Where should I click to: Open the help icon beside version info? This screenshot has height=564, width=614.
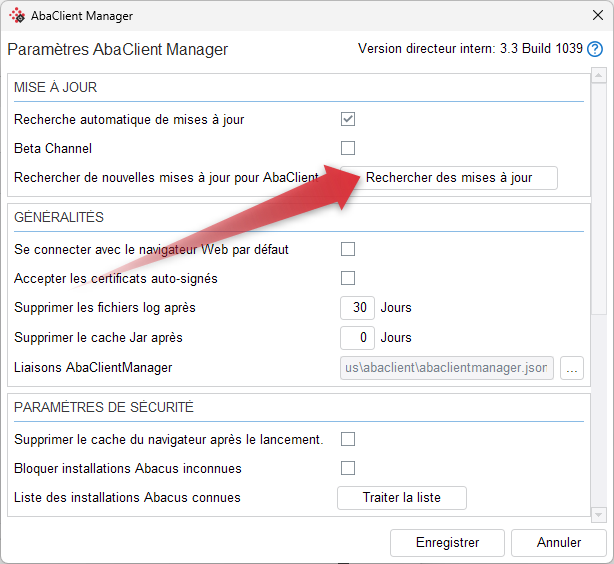click(595, 49)
